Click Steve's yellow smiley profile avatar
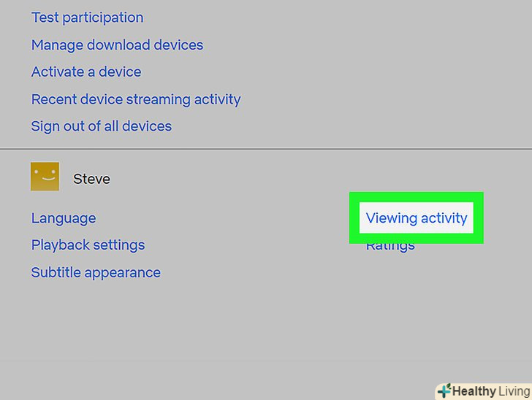The height and width of the screenshot is (400, 532). 45,177
